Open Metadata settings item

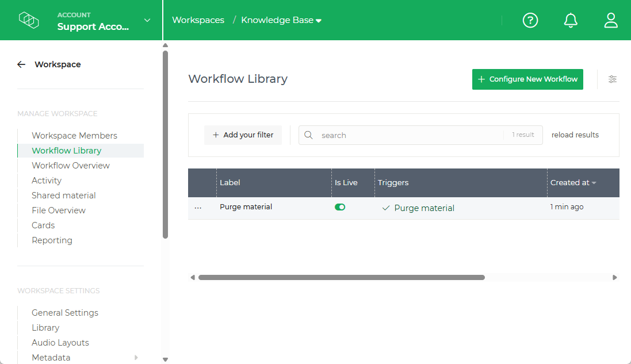51,357
